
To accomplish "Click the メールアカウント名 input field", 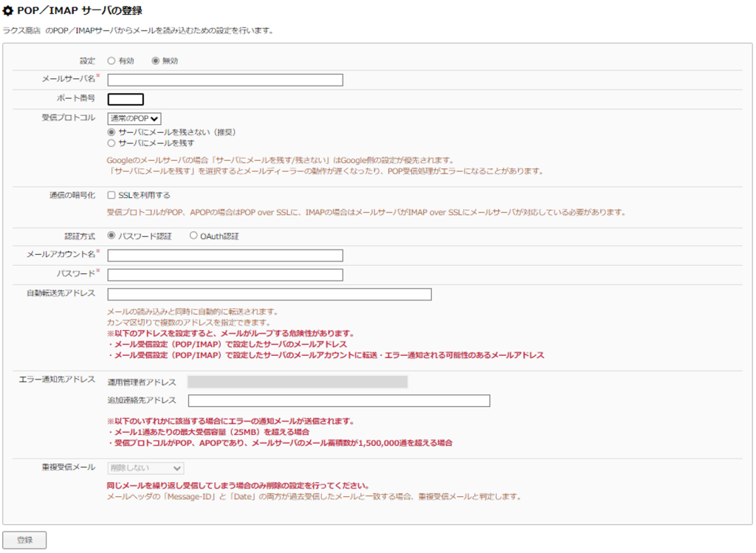I will (225, 255).
